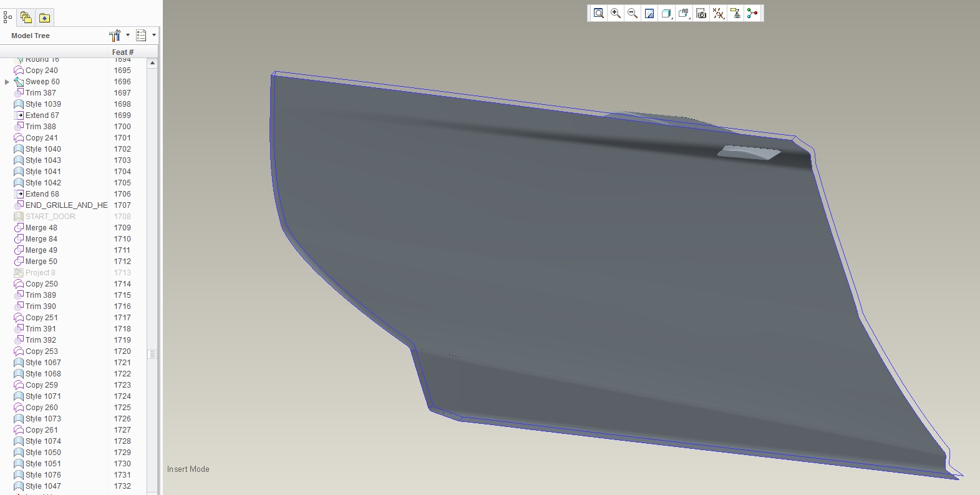Viewport: 980px width, 495px height.
Task: Select Merge 50 in the tree
Action: point(41,262)
